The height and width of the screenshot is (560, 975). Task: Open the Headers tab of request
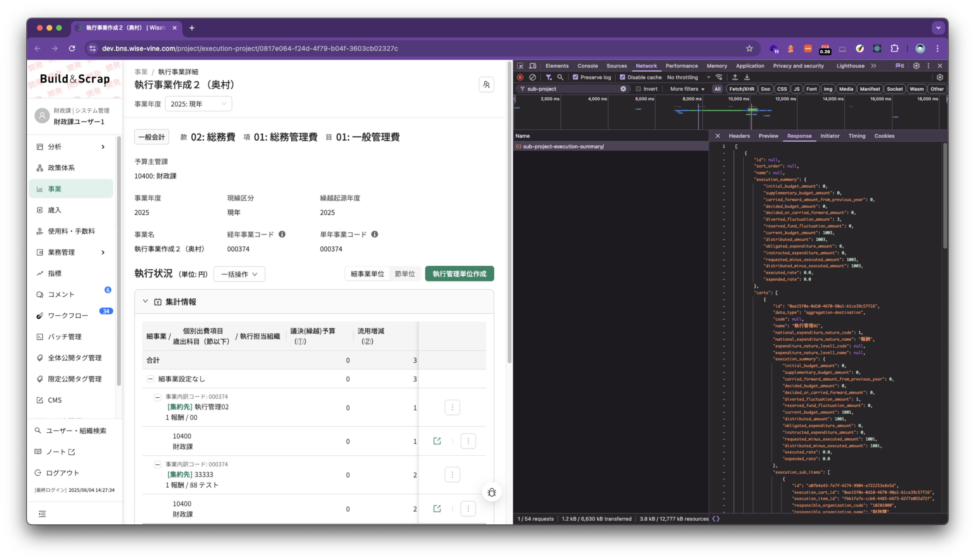click(739, 136)
